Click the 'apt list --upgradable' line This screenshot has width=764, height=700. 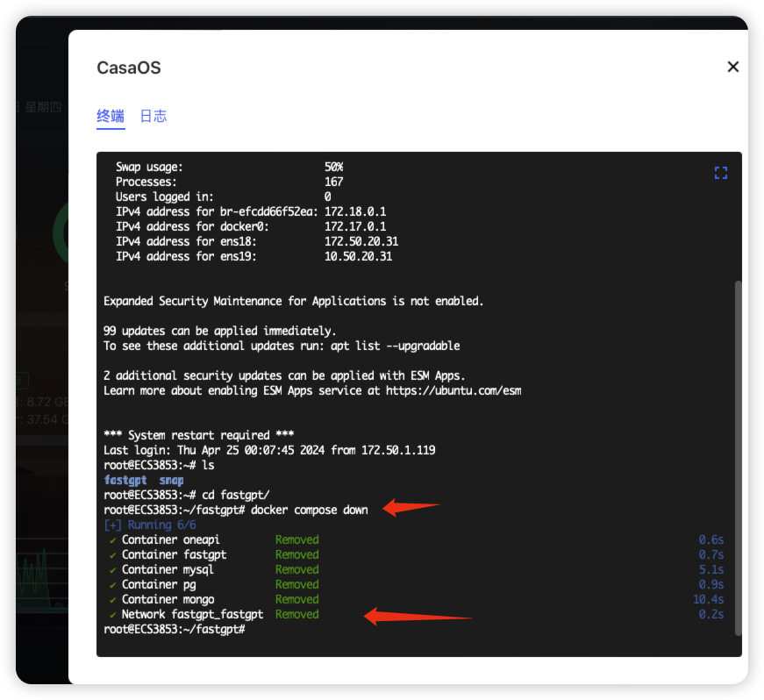click(x=282, y=346)
